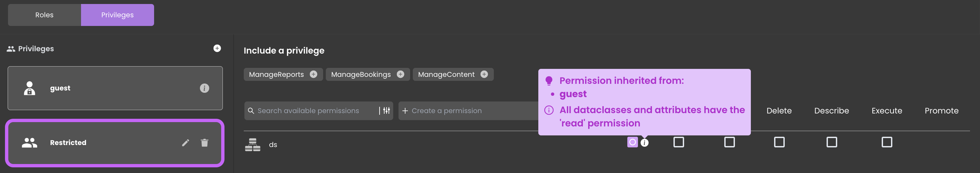Add ManageReports privilege with plus icon
The image size is (980, 173).
tap(313, 74)
